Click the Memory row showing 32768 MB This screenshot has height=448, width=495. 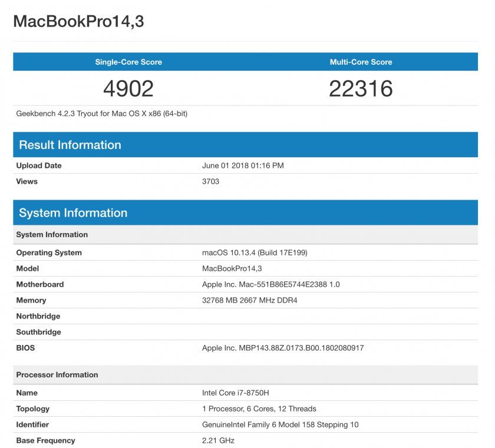pos(247,300)
